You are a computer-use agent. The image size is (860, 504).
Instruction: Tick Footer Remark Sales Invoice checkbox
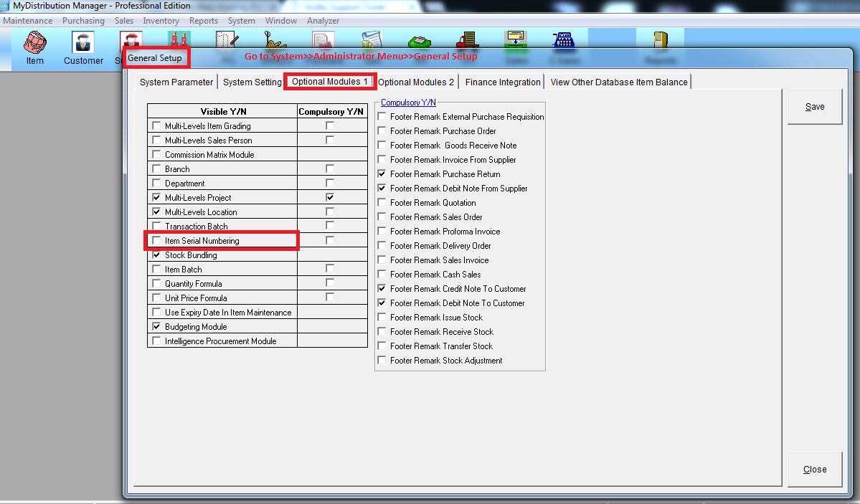tap(382, 260)
